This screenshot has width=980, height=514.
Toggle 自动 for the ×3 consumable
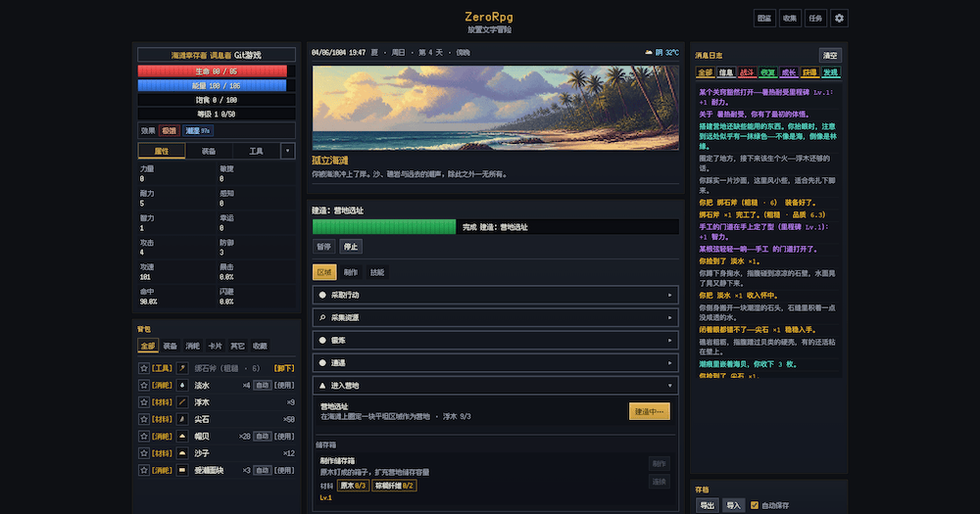click(262, 470)
